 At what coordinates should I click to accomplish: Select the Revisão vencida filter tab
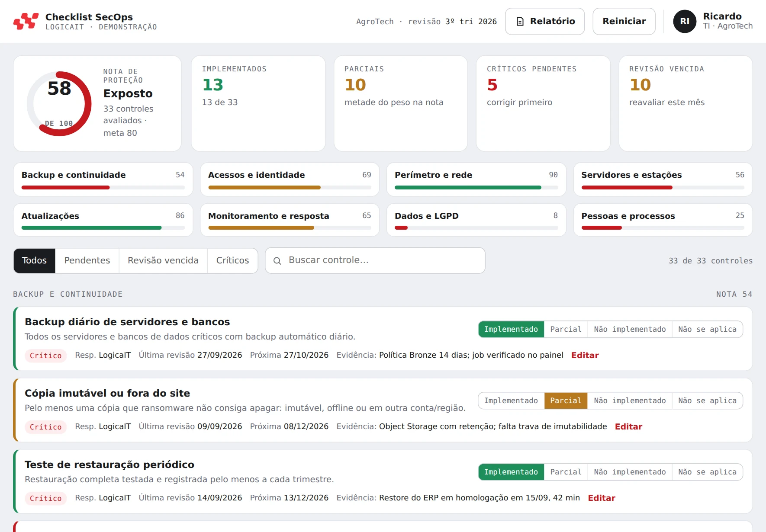point(163,260)
